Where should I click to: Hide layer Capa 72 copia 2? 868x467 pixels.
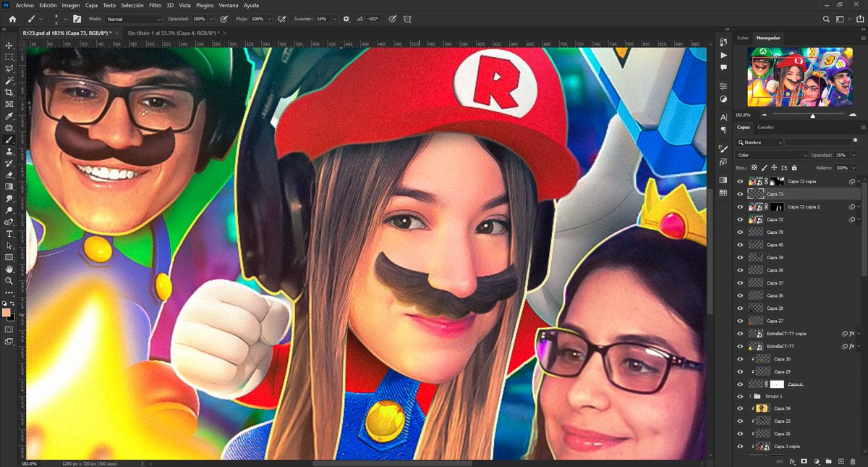click(x=740, y=207)
